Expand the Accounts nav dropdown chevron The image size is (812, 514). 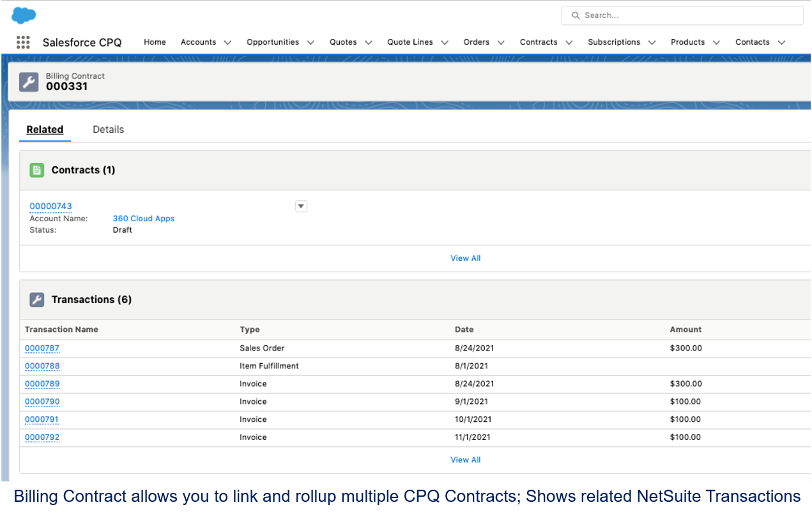pos(227,43)
